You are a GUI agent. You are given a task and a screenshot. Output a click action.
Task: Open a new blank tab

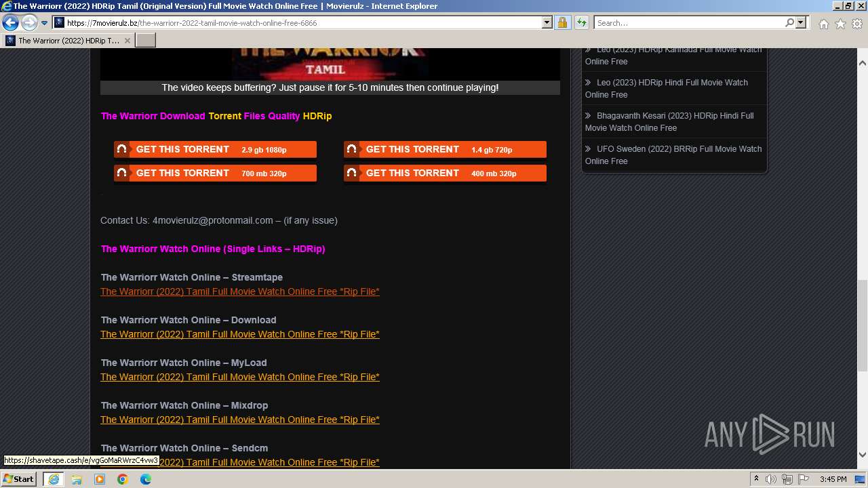coord(146,41)
